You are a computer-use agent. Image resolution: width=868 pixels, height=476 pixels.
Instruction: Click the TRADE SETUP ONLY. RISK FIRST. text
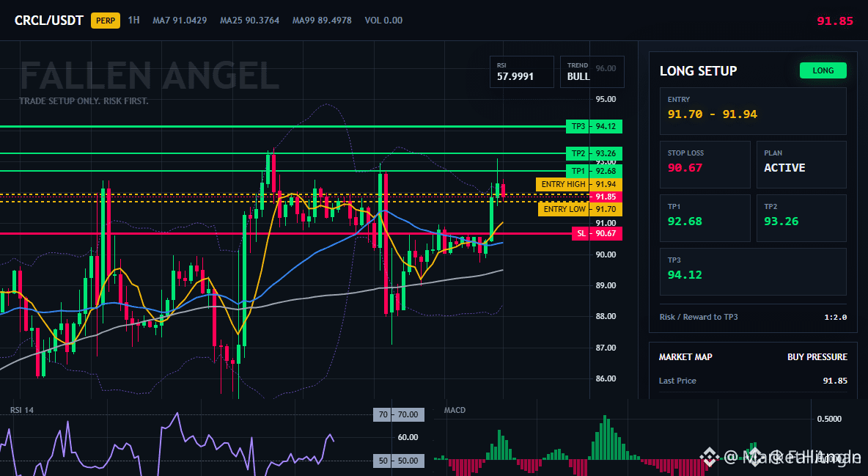84,101
